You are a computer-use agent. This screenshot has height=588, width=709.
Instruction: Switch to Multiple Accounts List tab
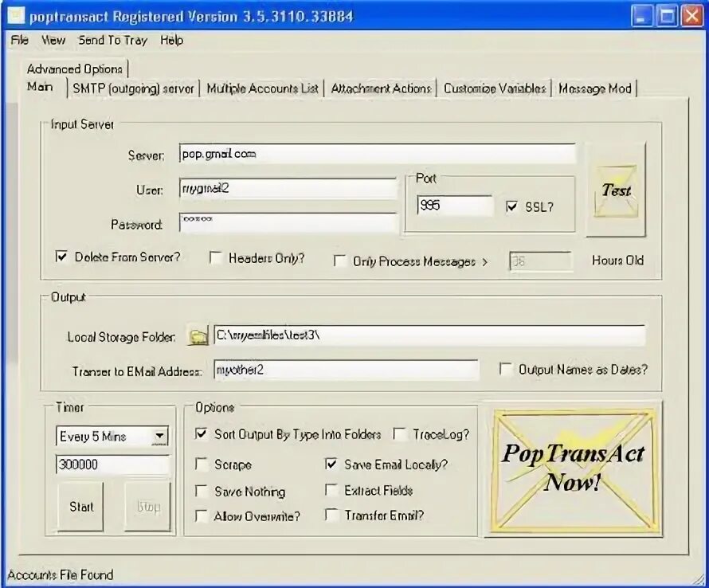point(262,88)
